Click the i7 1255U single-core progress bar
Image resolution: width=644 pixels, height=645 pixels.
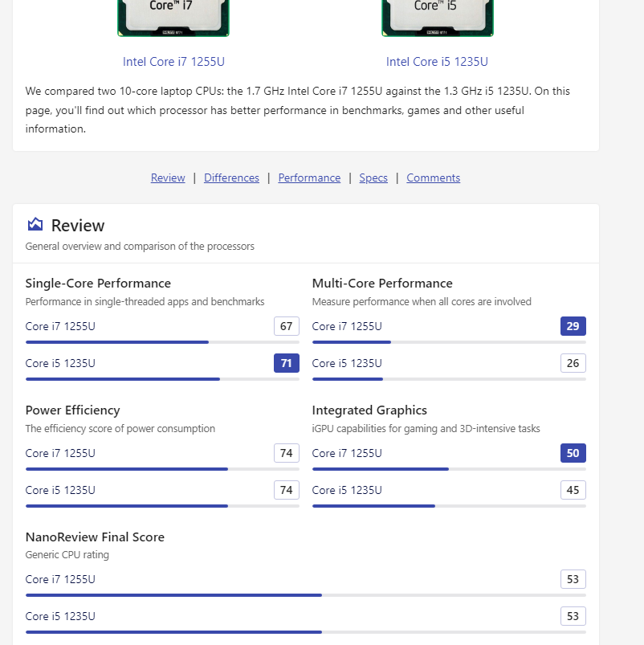coord(162,342)
